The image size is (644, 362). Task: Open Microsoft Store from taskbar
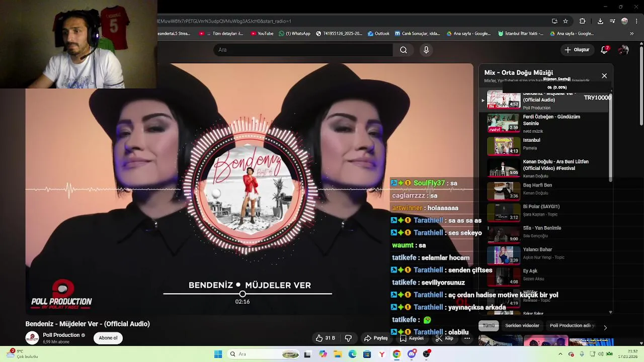tap(367, 354)
